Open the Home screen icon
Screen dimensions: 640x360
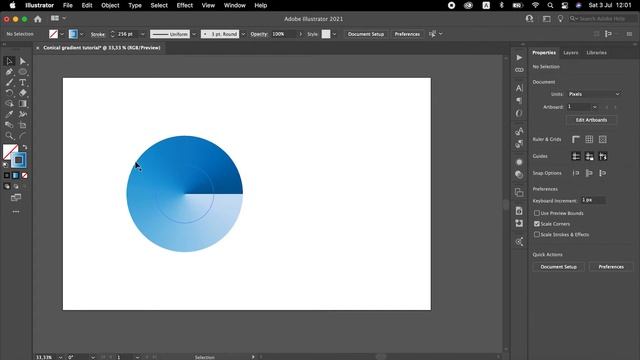coord(38,19)
